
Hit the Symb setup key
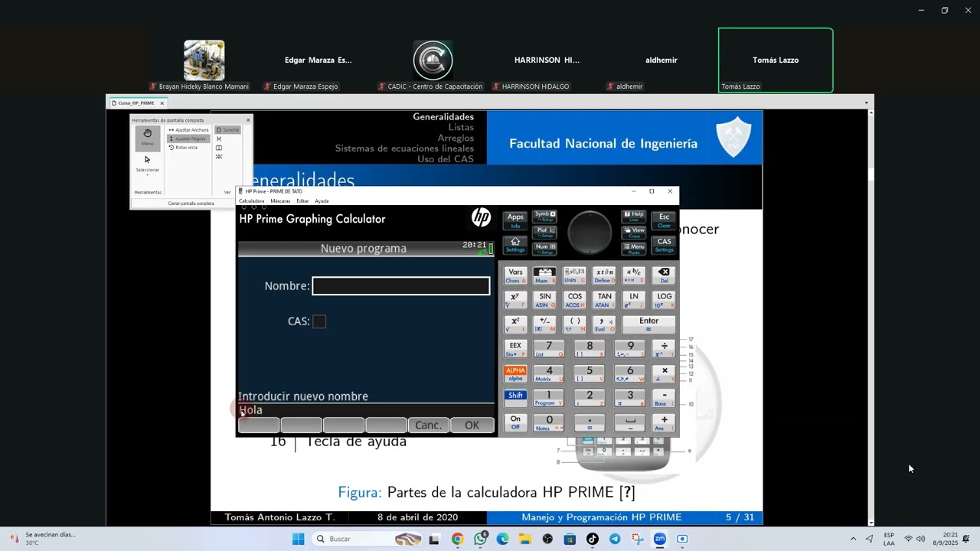tap(544, 217)
